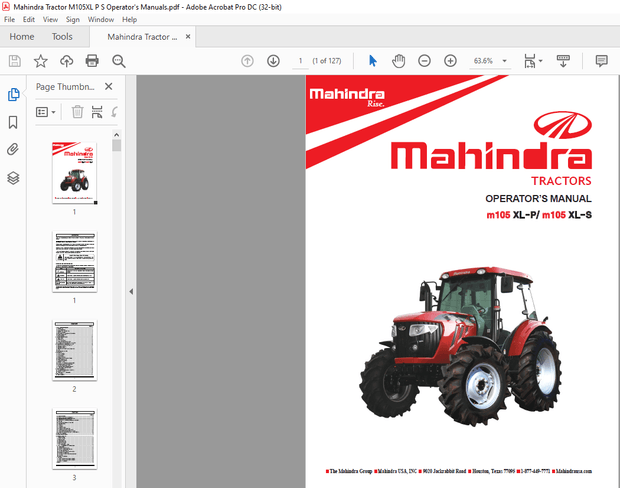Select the cover page thumbnail

74,173
